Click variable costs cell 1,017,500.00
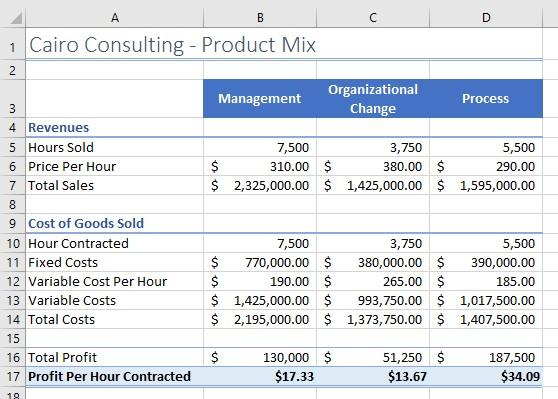 click(486, 300)
